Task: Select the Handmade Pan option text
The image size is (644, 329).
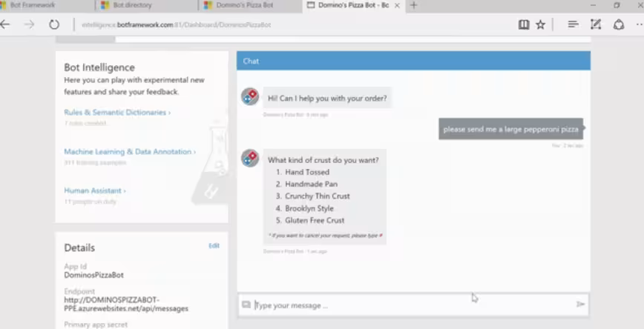Action: [312, 185]
